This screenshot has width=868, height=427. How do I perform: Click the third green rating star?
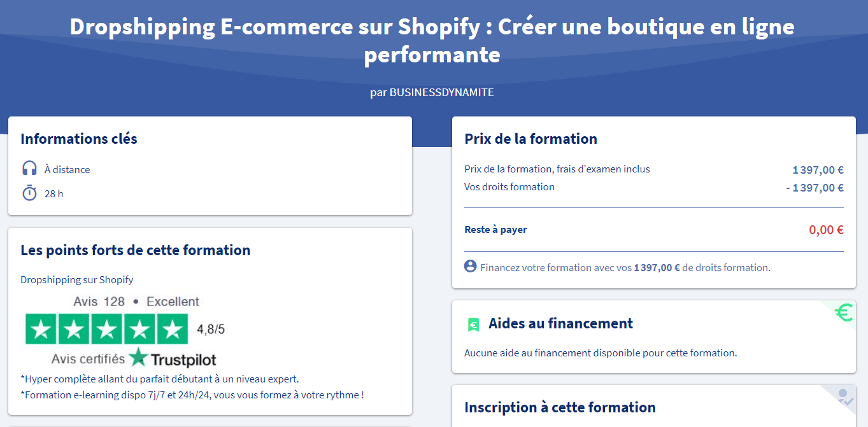coord(107,329)
